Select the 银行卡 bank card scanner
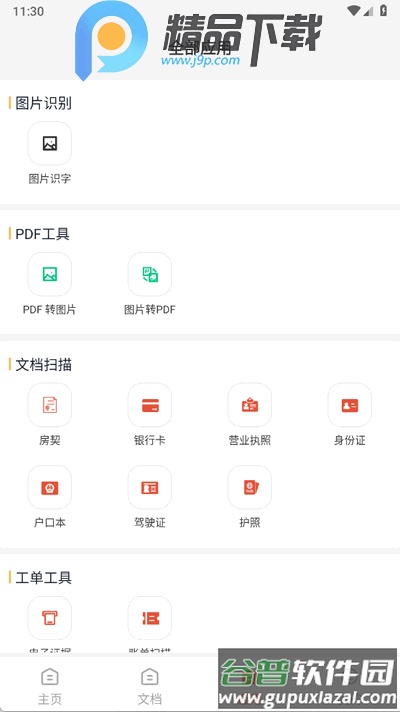This screenshot has width=400, height=712. pos(149,405)
